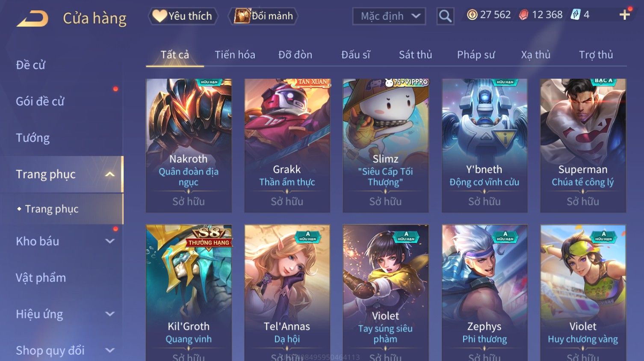Go back using the arrow icon
The image size is (644, 361).
(x=32, y=18)
